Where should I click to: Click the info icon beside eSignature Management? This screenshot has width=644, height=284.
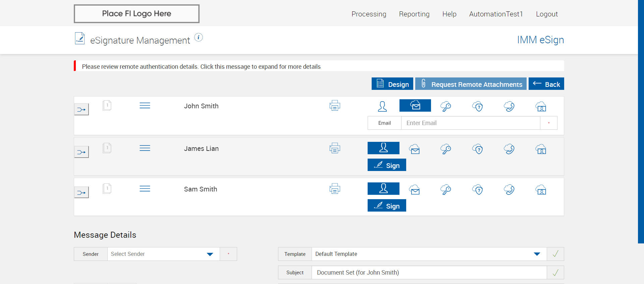click(x=199, y=37)
